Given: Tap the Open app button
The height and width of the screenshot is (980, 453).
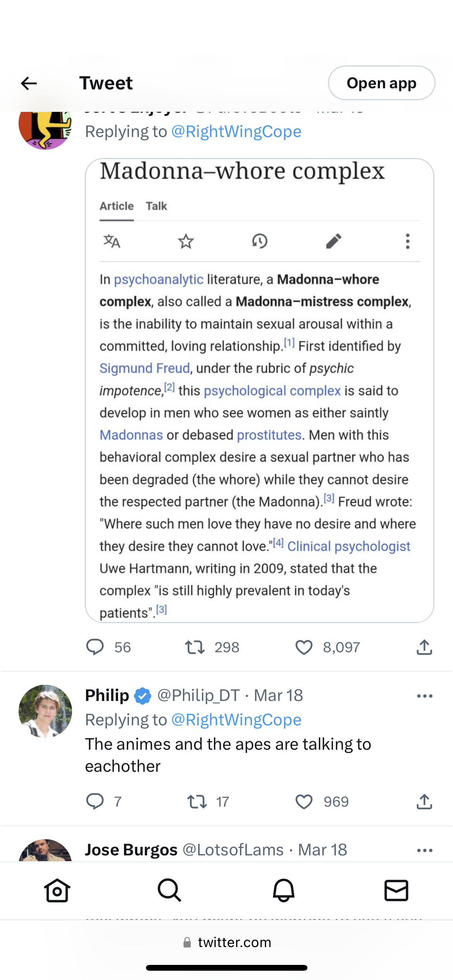Looking at the screenshot, I should (x=381, y=83).
